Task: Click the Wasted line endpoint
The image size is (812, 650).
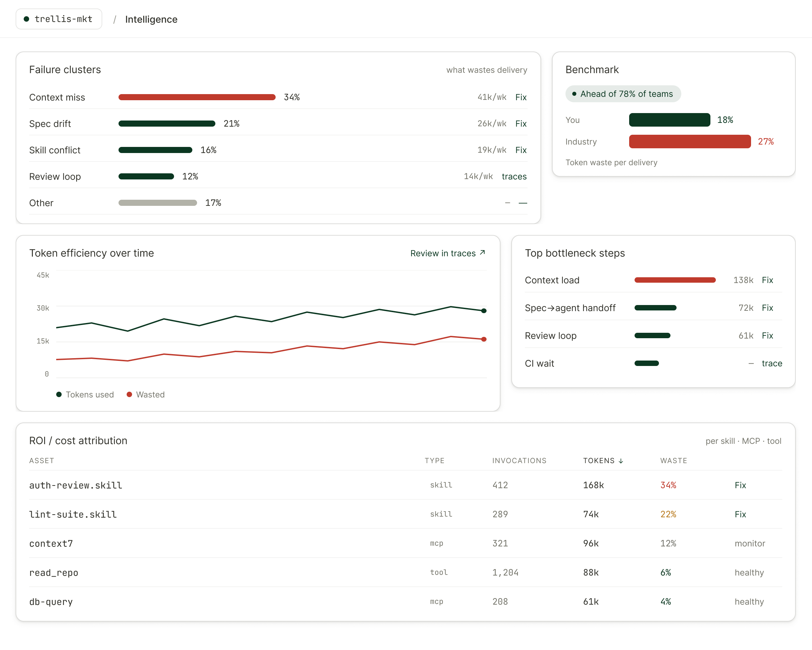Action: pyautogui.click(x=484, y=339)
